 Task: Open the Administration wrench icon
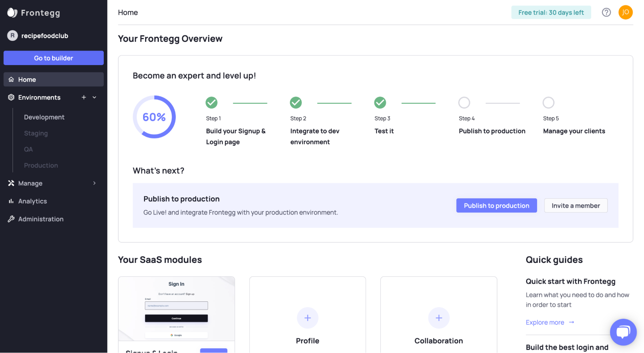[11, 219]
